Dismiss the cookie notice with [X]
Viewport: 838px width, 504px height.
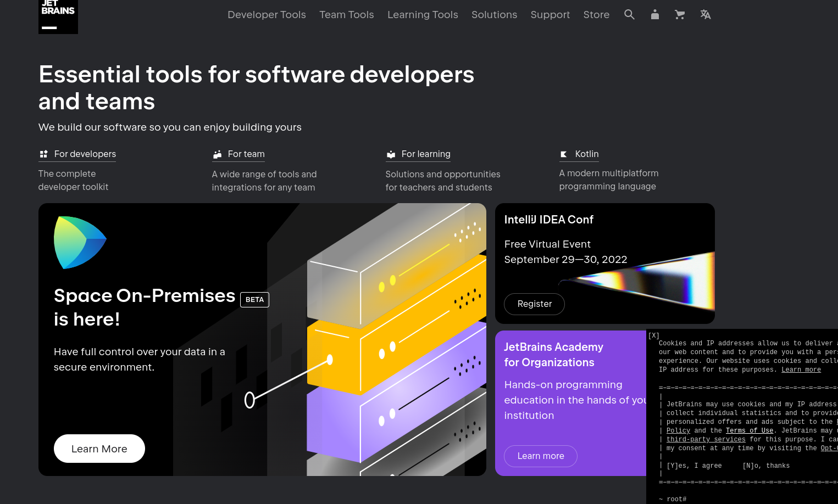click(653, 335)
